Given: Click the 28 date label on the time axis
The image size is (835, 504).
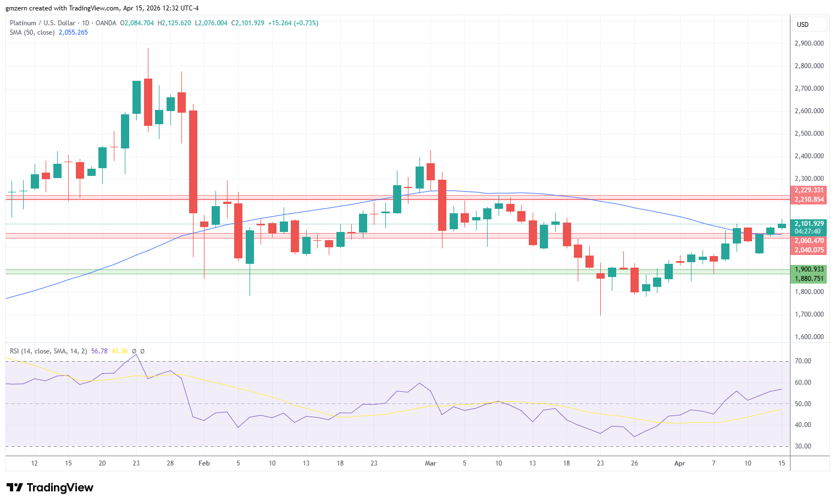Looking at the screenshot, I should (170, 463).
